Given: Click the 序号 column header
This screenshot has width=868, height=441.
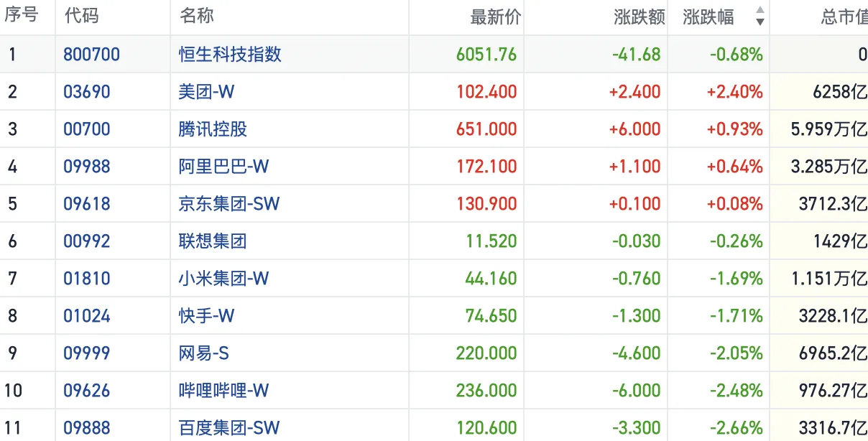Looking at the screenshot, I should point(22,17).
